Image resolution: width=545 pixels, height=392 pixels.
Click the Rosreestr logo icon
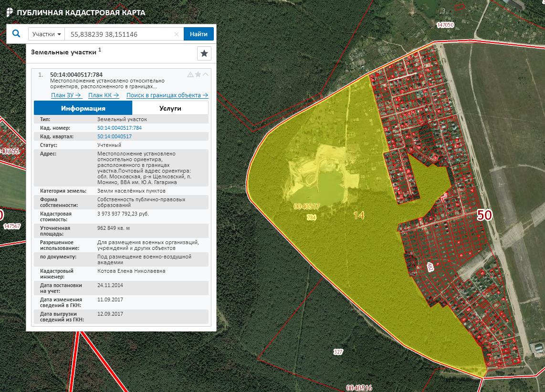9,13
